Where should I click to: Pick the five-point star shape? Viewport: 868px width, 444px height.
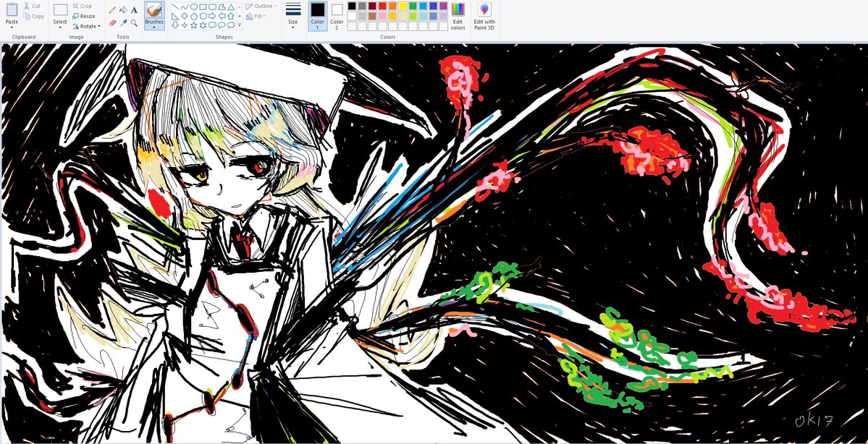click(194, 25)
